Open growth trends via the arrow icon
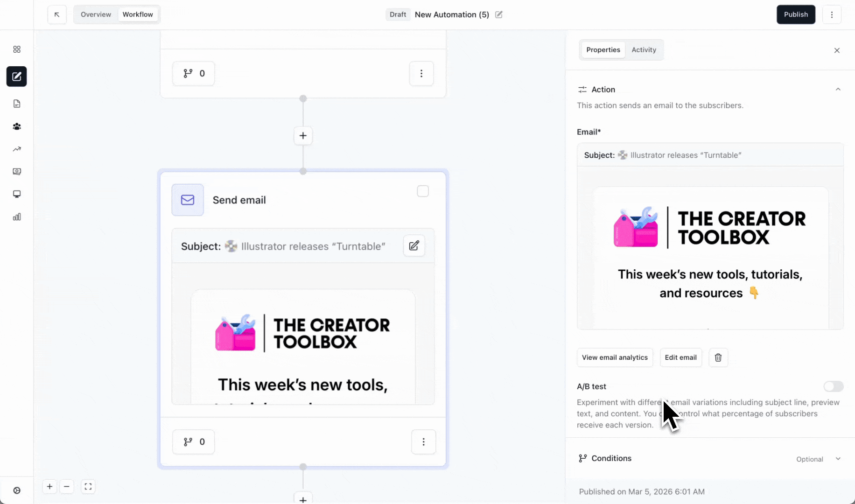The width and height of the screenshot is (855, 504). pos(17,149)
